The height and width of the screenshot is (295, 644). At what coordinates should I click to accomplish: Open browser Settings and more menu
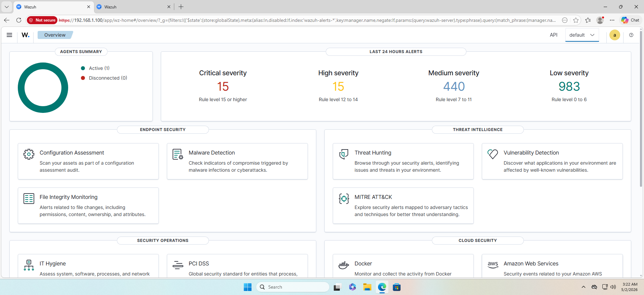[612, 20]
